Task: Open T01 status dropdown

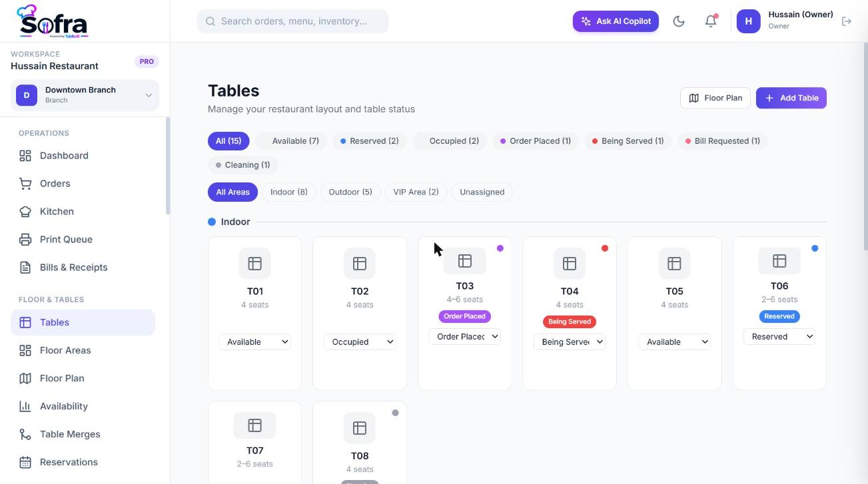Action: (255, 342)
